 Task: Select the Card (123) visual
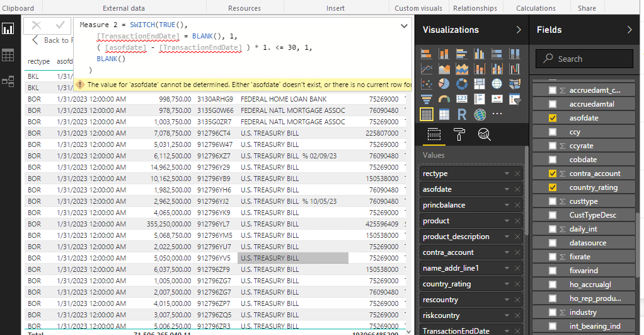click(x=462, y=99)
